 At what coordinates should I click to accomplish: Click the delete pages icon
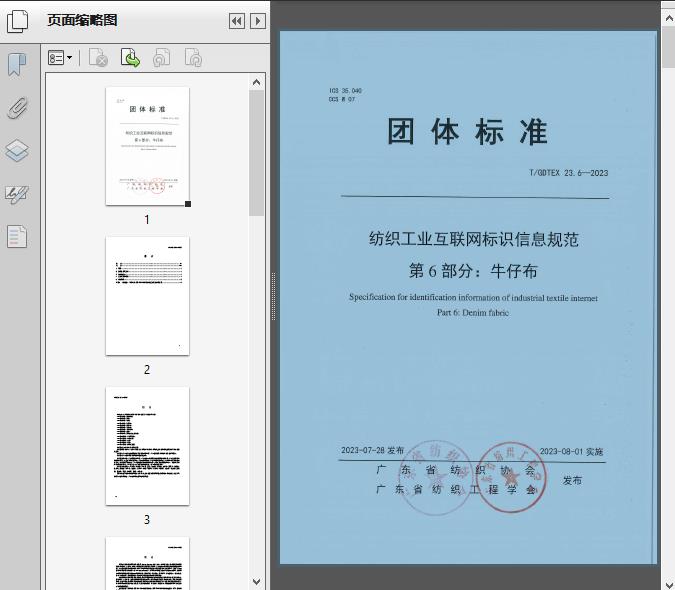coord(98,58)
